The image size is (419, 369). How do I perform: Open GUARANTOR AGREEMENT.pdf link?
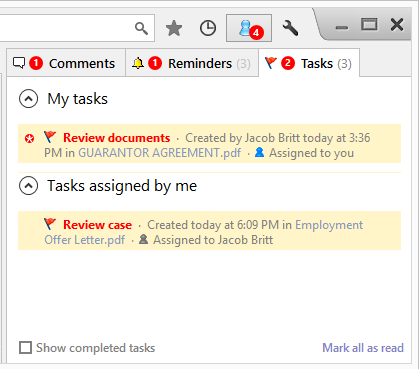tap(160, 153)
